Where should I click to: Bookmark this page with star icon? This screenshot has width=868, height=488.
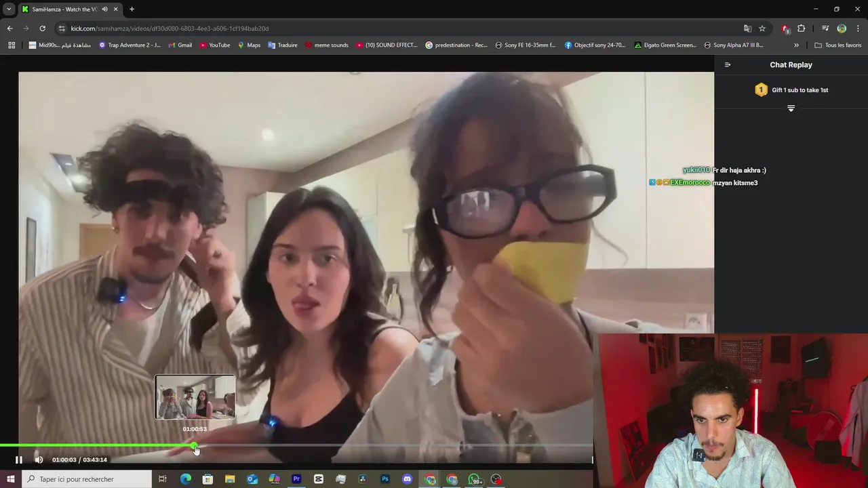(762, 28)
